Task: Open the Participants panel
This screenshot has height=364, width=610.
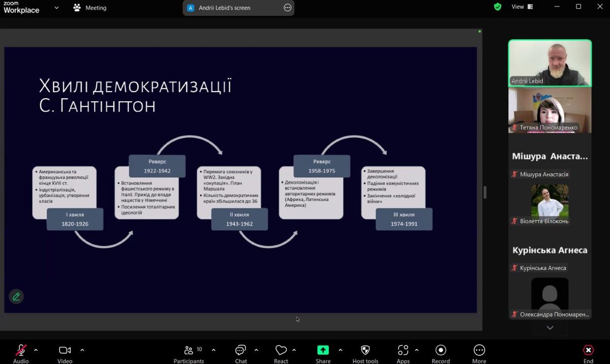Action: pos(189,351)
